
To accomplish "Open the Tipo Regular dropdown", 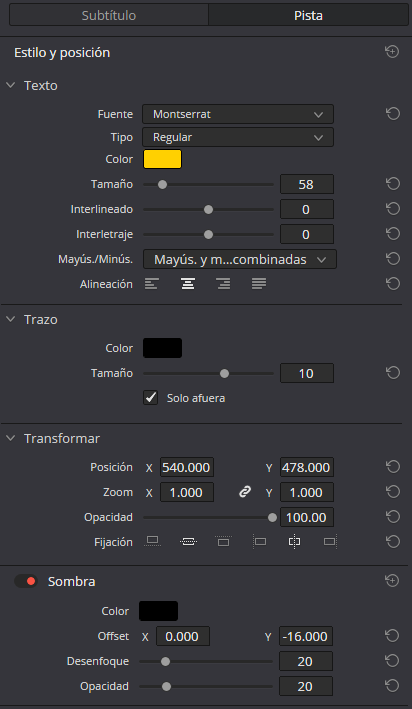I will click(x=238, y=137).
